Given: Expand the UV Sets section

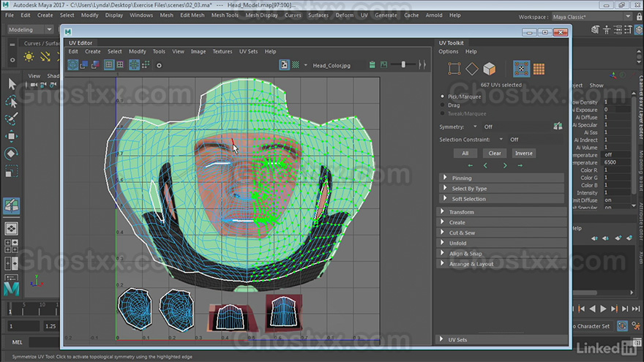Looking at the screenshot, I should [501, 339].
